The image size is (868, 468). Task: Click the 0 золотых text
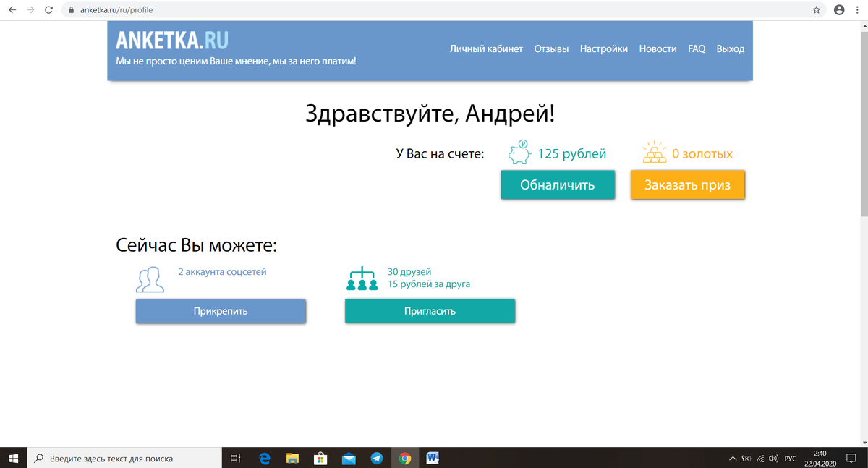tap(702, 154)
